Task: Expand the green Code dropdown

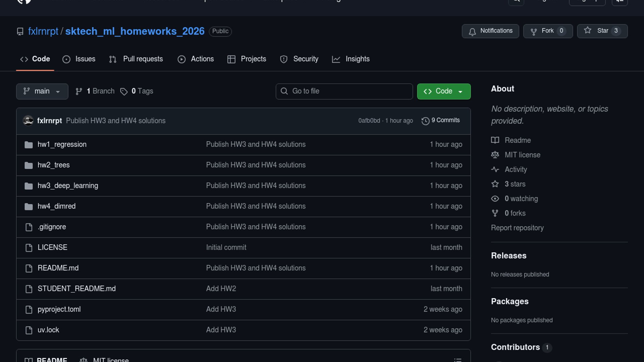Action: [x=443, y=91]
